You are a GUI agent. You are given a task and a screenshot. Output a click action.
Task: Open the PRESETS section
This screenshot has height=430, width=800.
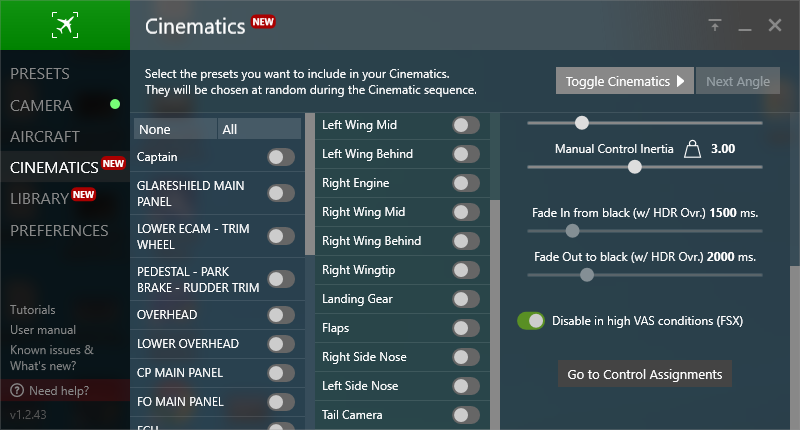pyautogui.click(x=40, y=73)
